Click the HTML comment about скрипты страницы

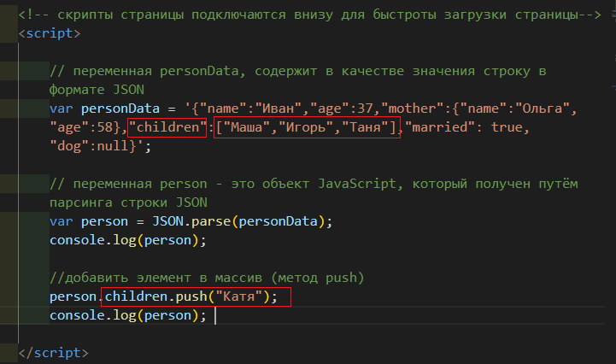click(309, 15)
